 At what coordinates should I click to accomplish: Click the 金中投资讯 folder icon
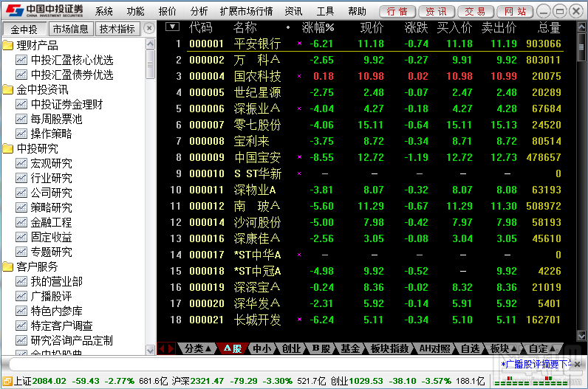7,89
